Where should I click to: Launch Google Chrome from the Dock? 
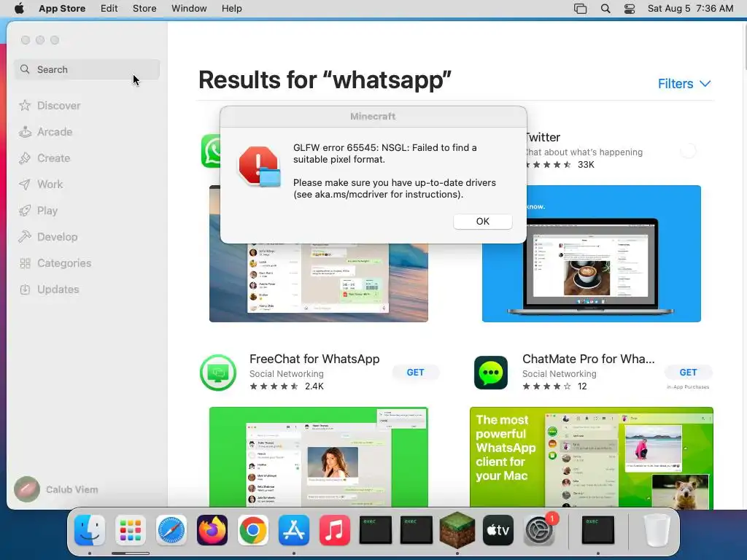pos(253,530)
